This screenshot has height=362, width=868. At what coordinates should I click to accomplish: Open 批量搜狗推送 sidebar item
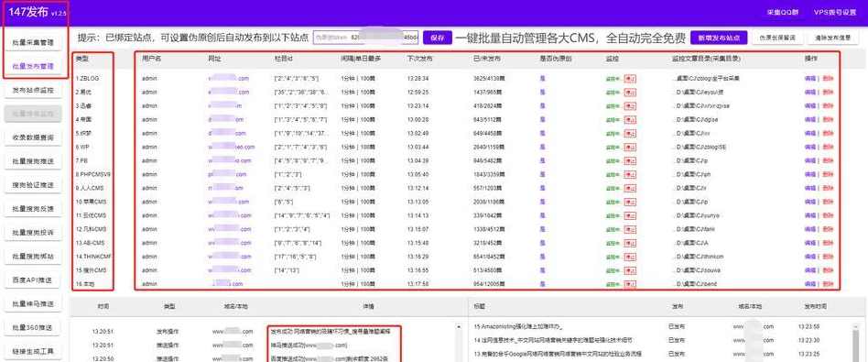[x=33, y=161]
